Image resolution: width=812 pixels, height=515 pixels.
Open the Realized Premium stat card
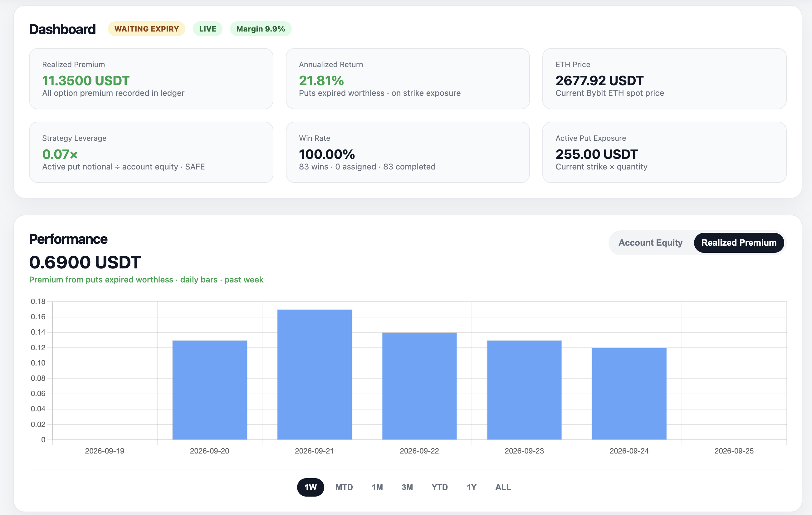(151, 79)
